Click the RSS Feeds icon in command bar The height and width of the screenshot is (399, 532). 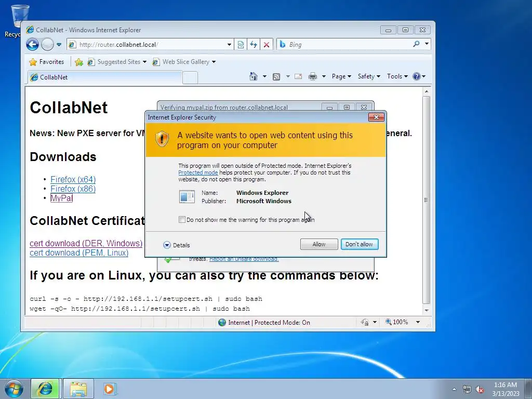coord(276,77)
